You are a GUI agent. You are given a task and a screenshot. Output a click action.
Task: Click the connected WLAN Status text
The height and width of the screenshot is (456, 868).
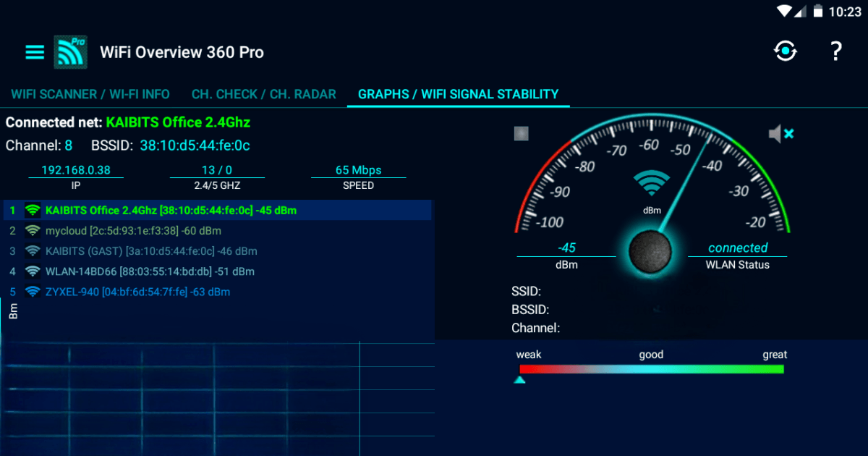[x=738, y=248]
